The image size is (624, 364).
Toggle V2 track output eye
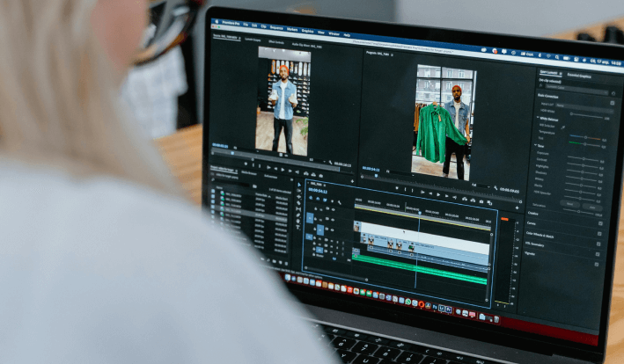[333, 220]
